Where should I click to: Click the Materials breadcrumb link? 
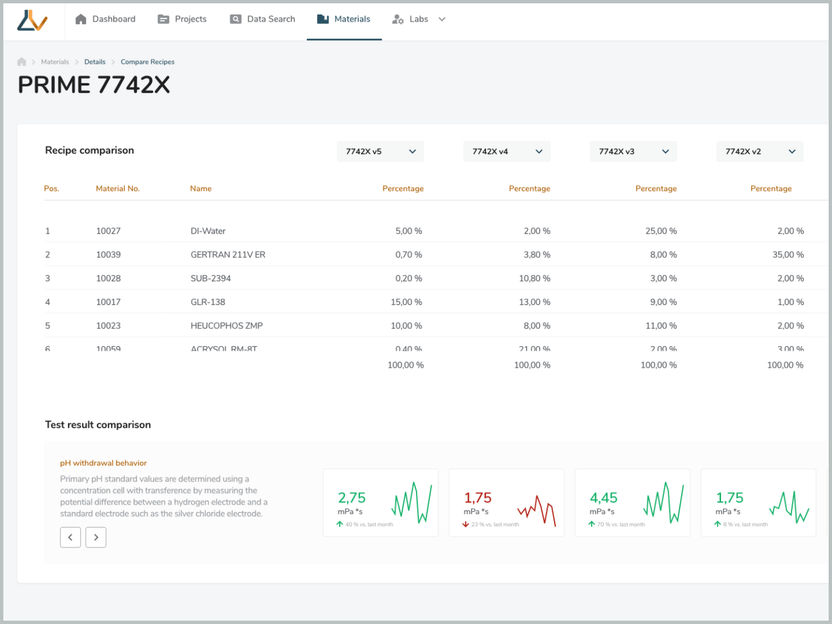tap(55, 62)
